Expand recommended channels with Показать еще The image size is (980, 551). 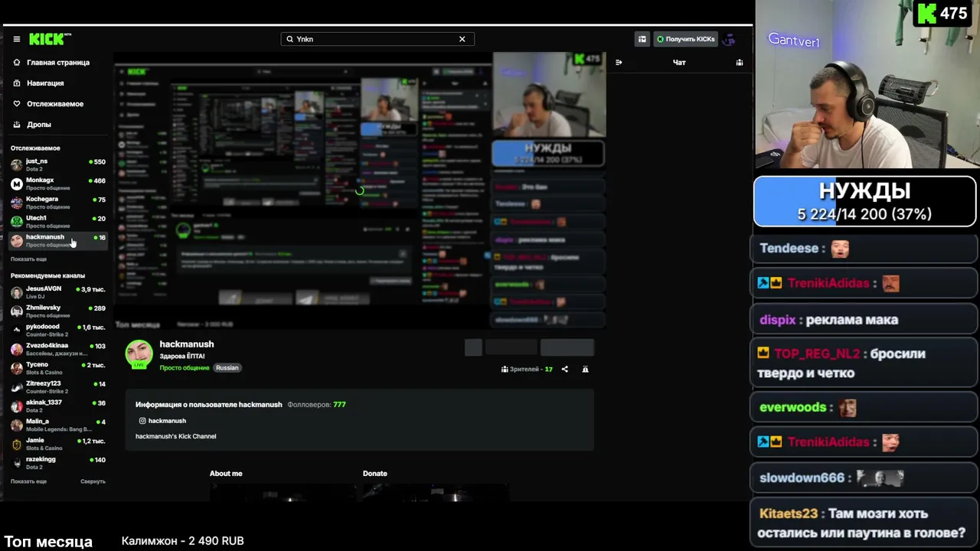(x=28, y=481)
